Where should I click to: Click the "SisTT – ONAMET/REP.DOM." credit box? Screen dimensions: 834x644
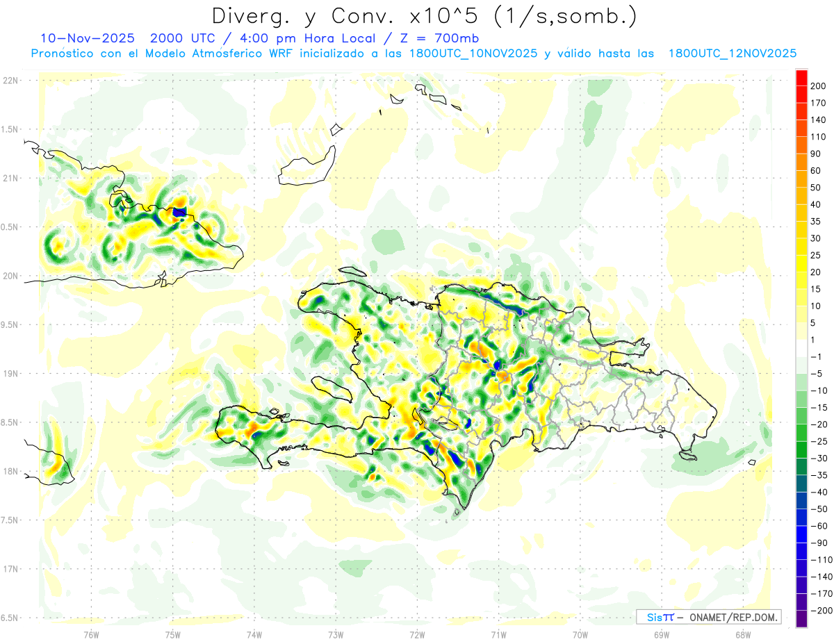708,617
